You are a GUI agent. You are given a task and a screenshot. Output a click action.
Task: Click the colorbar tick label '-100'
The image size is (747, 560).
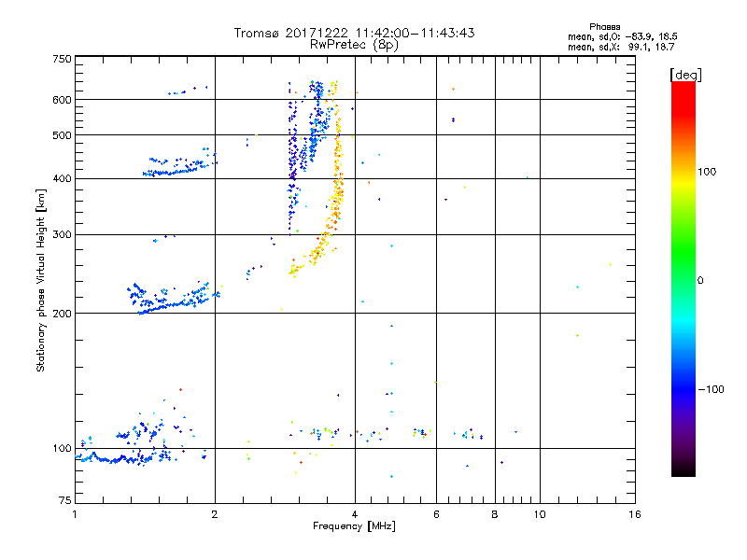tap(711, 389)
